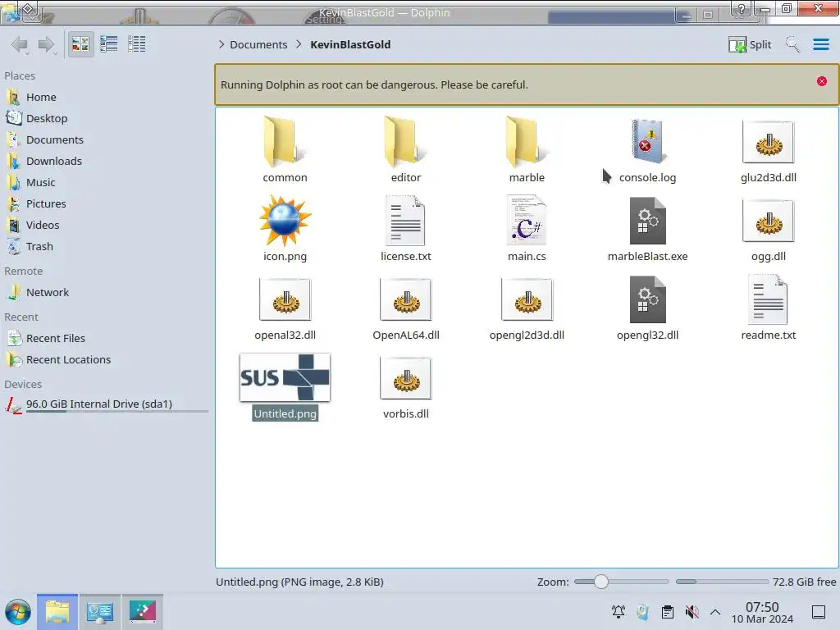Select the opengl2d3d.dll file icon
This screenshot has height=630, width=840.
pyautogui.click(x=527, y=299)
